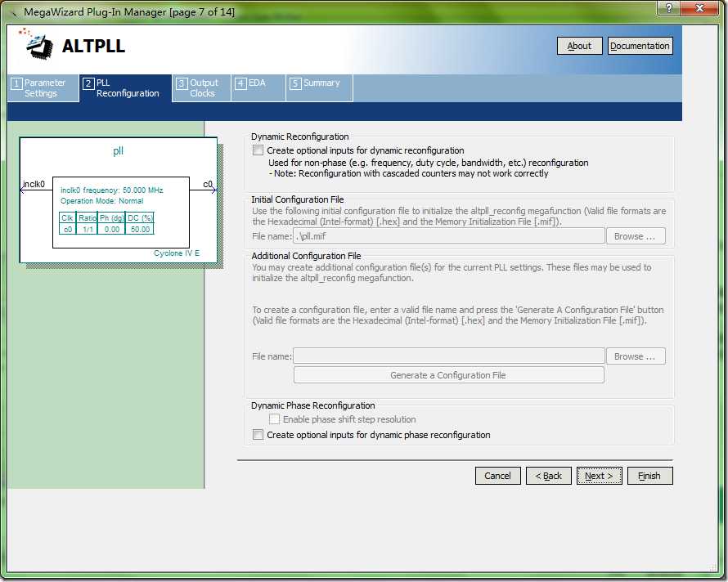Click Finish to complete the wizard

click(649, 476)
